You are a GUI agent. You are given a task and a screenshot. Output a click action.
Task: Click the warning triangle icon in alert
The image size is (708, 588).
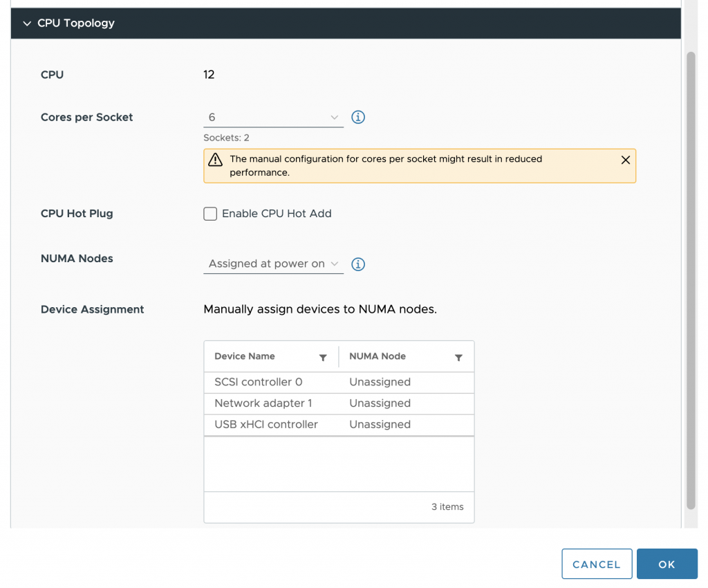216,160
